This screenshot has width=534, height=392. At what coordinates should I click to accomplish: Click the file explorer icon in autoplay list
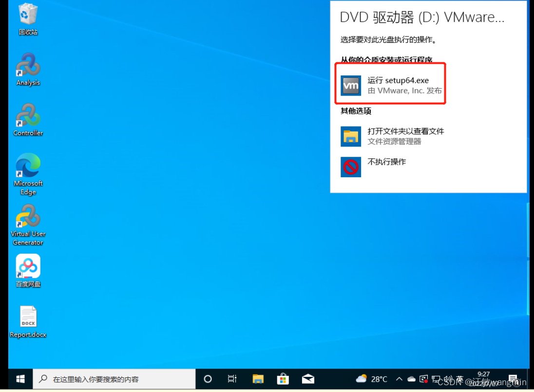(351, 136)
